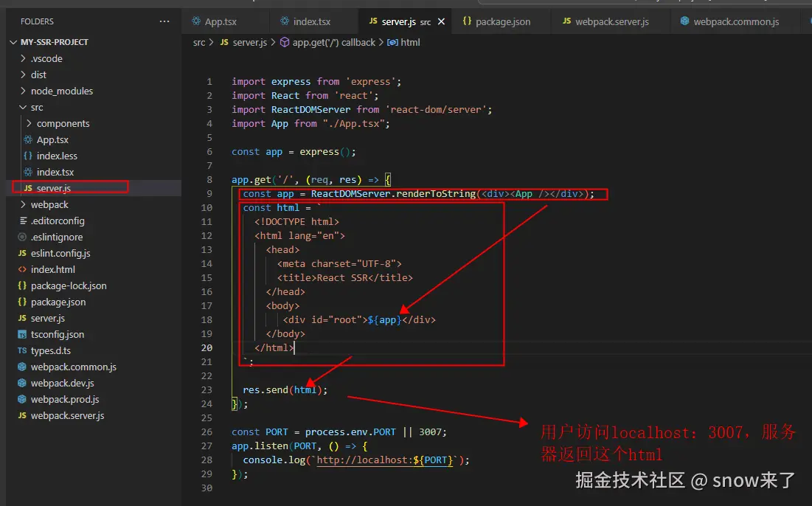The height and width of the screenshot is (506, 812).
Task: Close the server.js editor tab
Action: [x=441, y=21]
